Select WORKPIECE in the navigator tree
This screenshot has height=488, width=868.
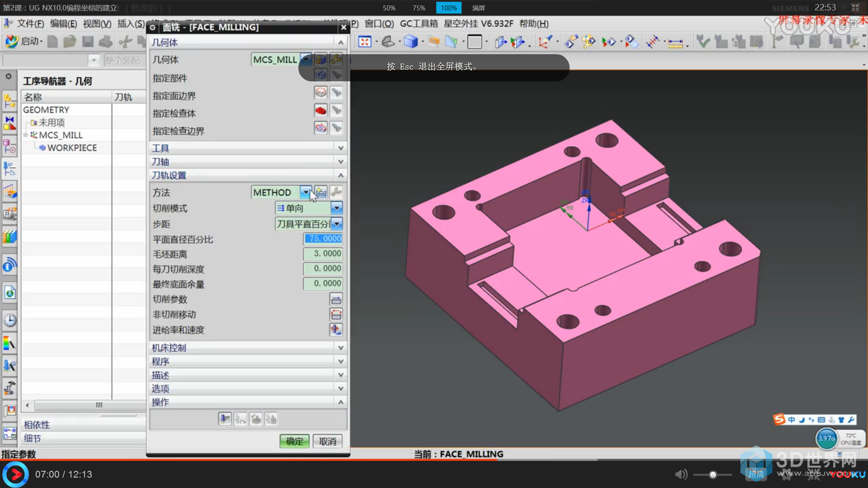[72, 148]
